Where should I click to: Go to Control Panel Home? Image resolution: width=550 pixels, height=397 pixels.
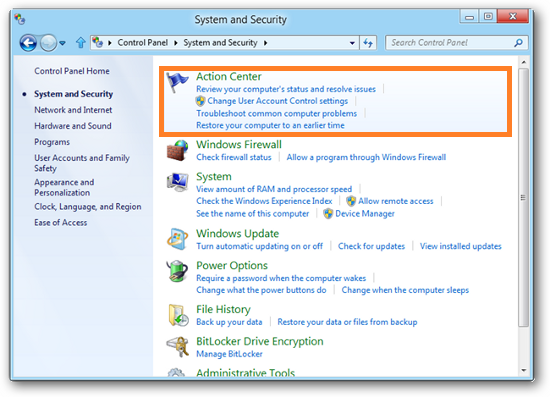[x=72, y=71]
